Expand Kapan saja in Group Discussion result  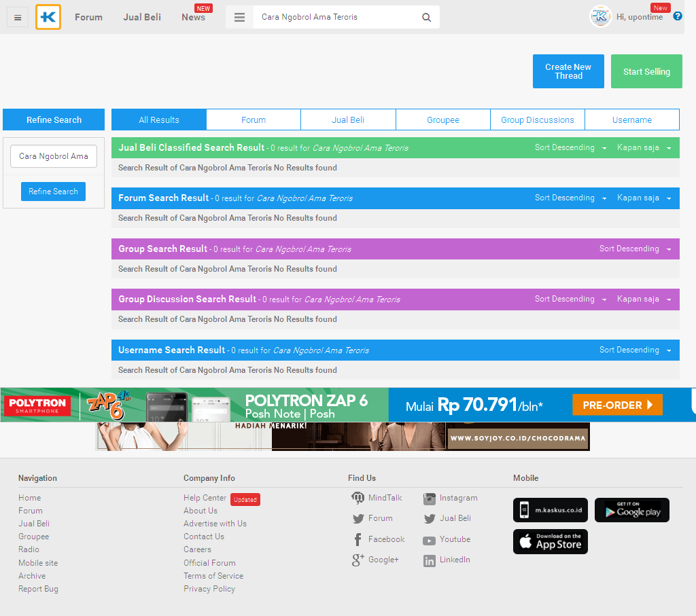point(644,299)
